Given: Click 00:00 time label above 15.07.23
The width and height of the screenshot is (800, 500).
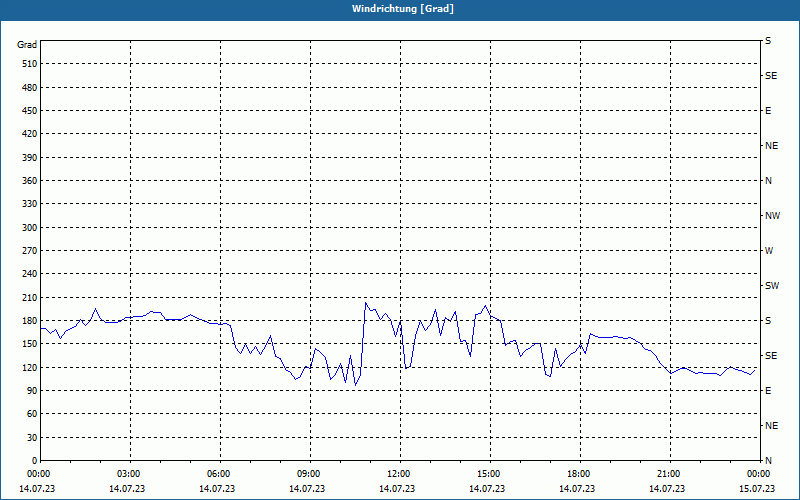Looking at the screenshot, I should tap(760, 474).
